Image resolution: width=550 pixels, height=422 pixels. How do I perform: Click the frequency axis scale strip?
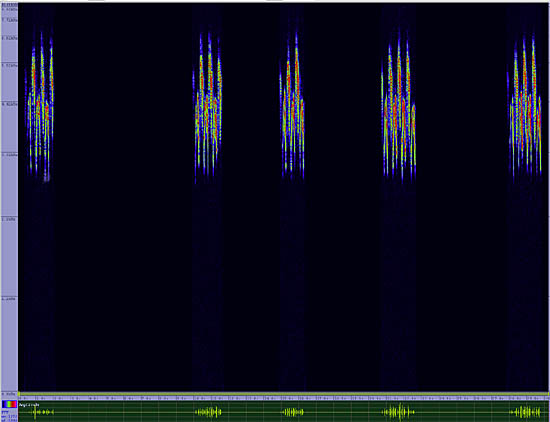point(9,198)
